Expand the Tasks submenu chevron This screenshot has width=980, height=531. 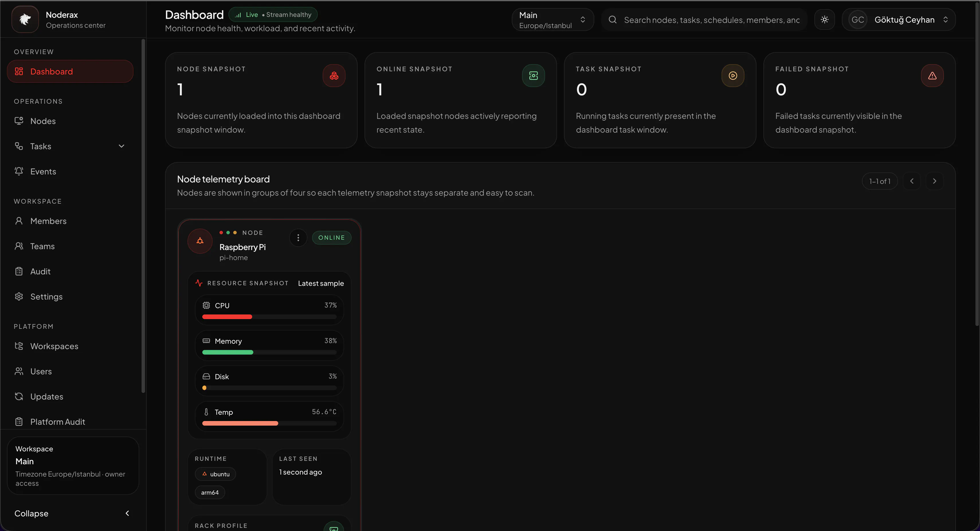[x=121, y=146]
